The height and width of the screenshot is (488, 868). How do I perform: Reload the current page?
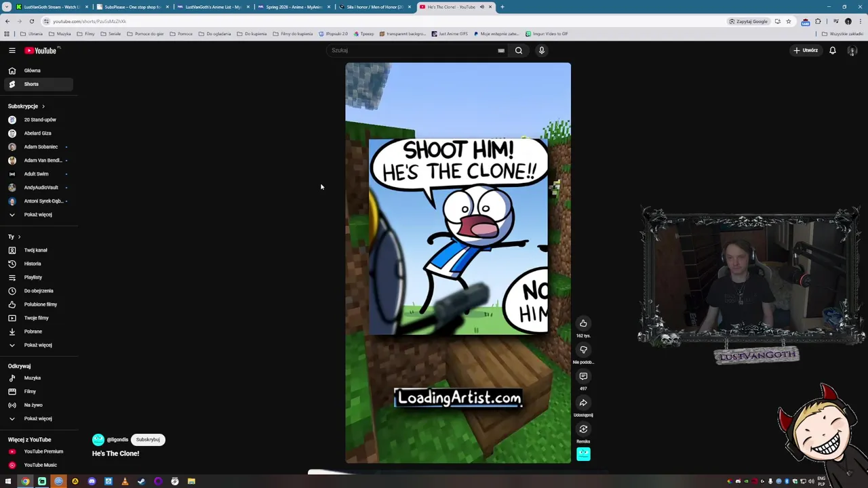tap(31, 21)
